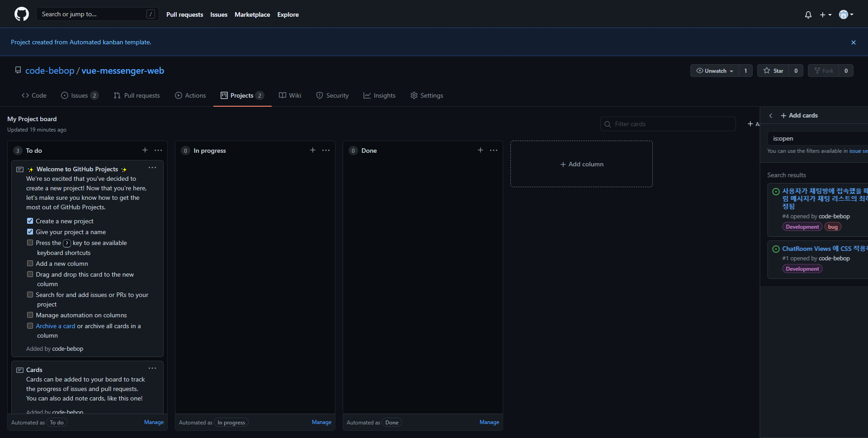Viewport: 868px width, 438px height.
Task: Enable Search for and add issues or PRs
Action: (30, 294)
